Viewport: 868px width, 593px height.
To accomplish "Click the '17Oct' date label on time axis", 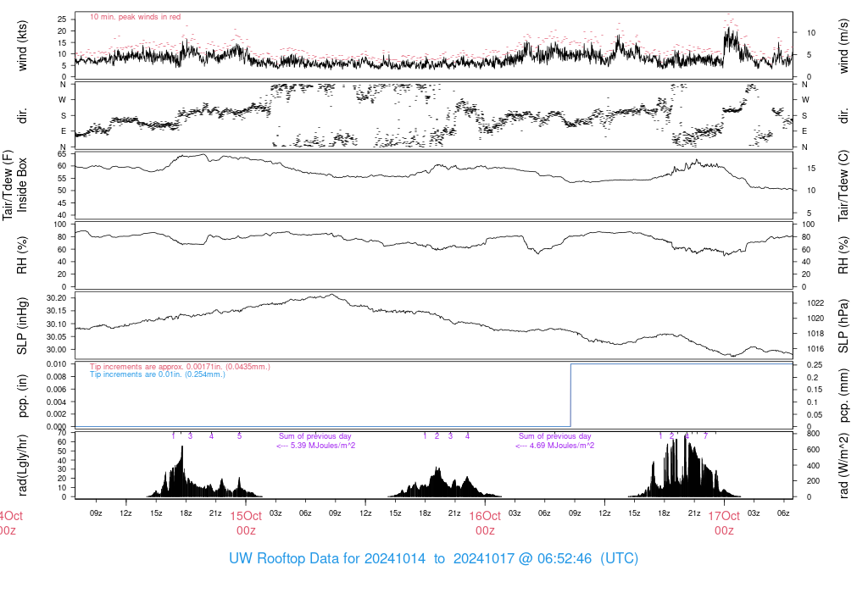I will click(724, 516).
